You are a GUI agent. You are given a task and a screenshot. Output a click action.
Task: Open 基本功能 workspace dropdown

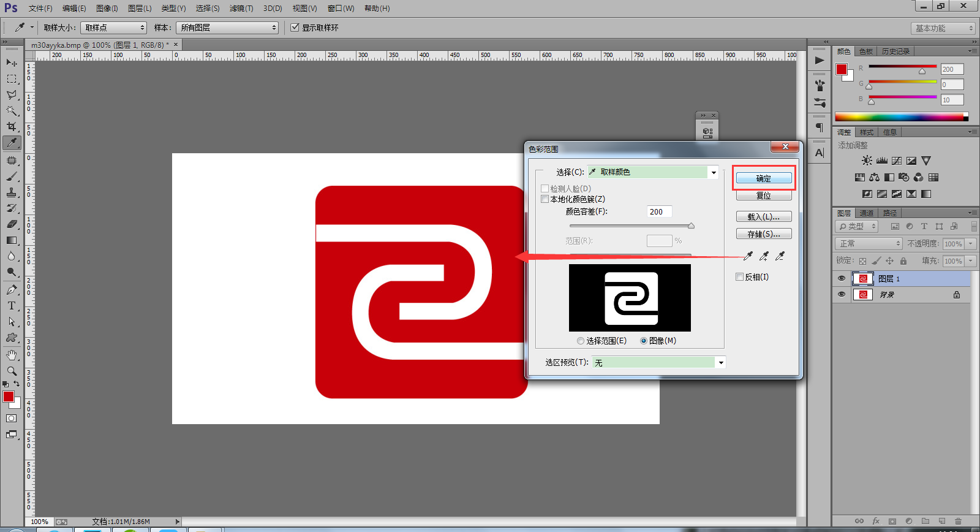pos(943,28)
